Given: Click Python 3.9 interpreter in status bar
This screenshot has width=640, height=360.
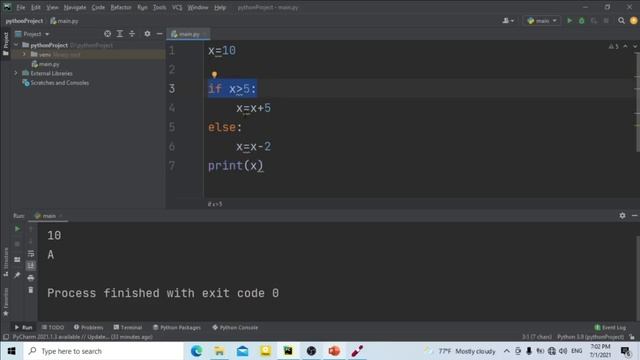Looking at the screenshot, I should (x=590, y=337).
